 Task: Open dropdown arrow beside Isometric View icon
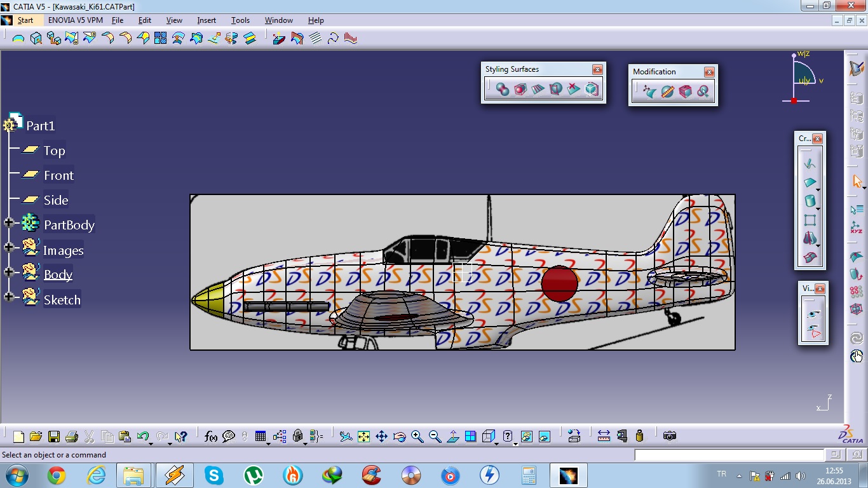[496, 443]
